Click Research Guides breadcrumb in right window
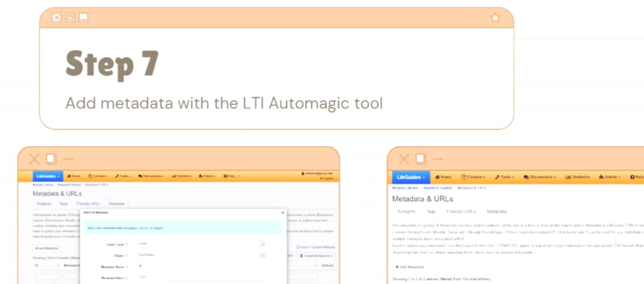This screenshot has width=644, height=284. 438,188
